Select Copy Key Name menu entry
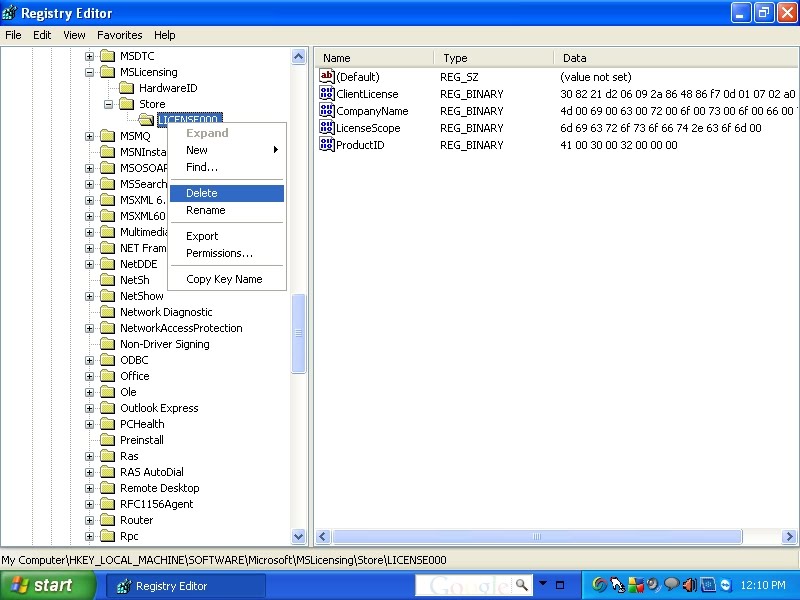 227,279
